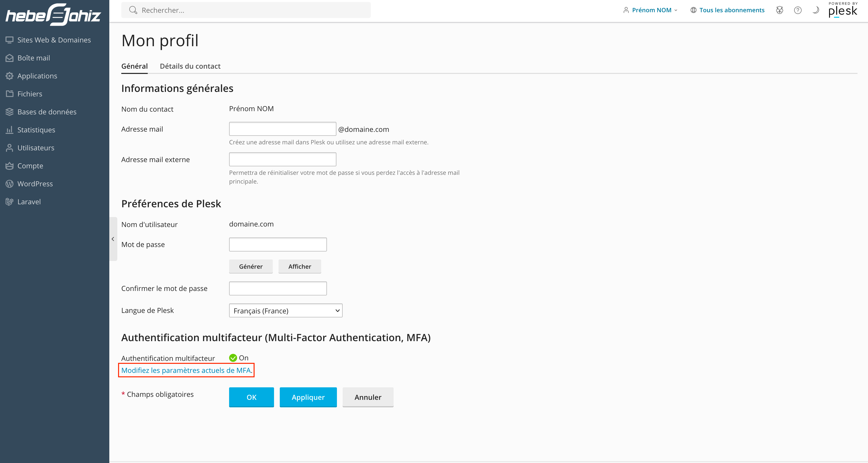Viewport: 868px width, 463px height.
Task: Click the Bases de données stack icon
Action: point(9,112)
